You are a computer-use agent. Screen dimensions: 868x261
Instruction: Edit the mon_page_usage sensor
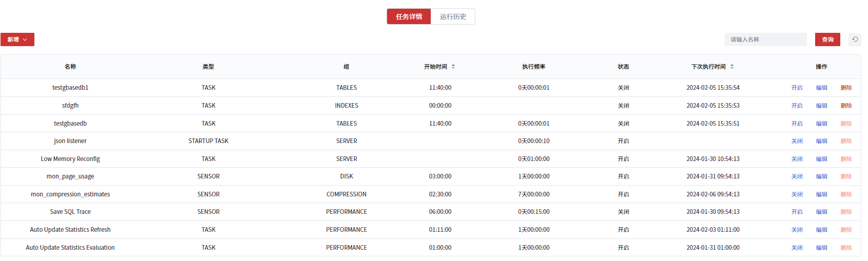coord(821,176)
